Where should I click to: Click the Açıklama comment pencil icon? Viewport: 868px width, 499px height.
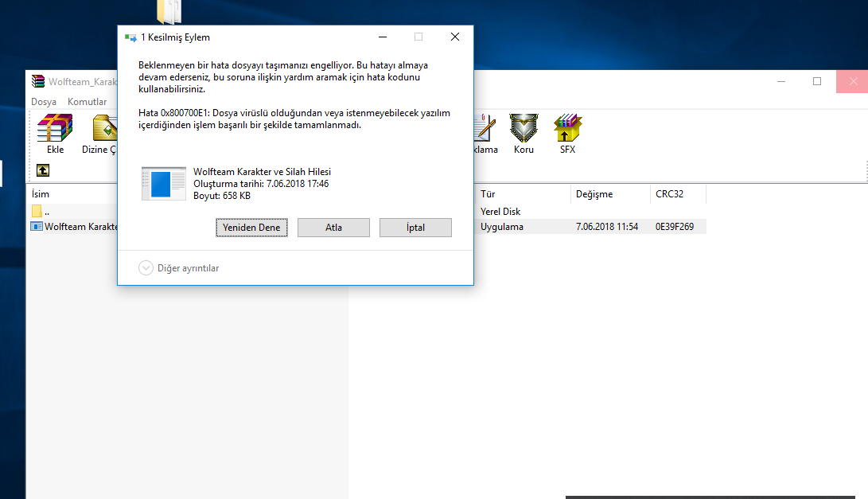pos(485,128)
